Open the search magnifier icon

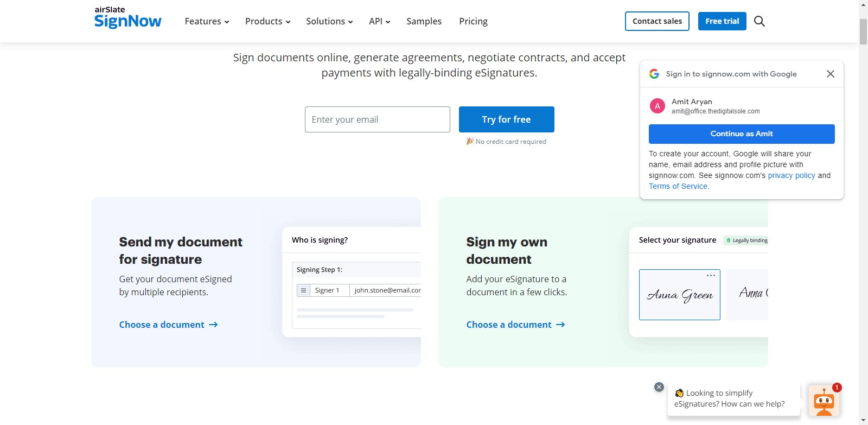coord(759,21)
